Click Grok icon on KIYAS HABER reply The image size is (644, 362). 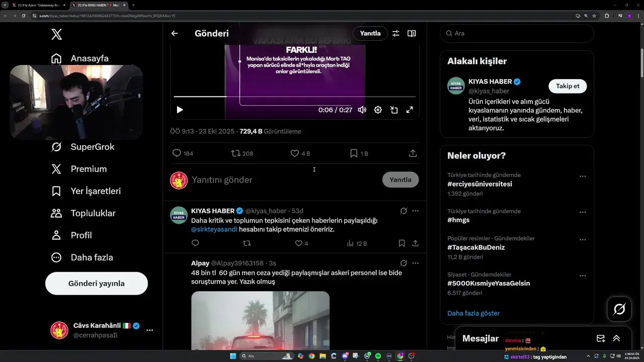click(x=404, y=211)
